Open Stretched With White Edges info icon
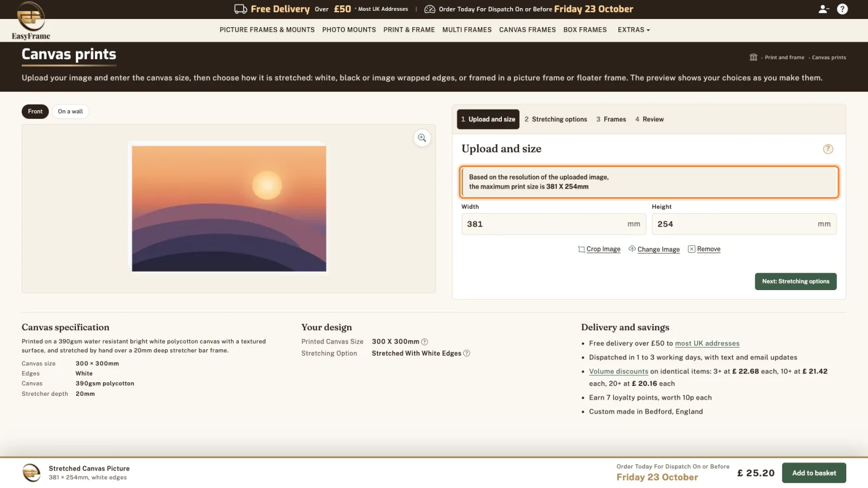This screenshot has width=868, height=488. click(x=467, y=354)
